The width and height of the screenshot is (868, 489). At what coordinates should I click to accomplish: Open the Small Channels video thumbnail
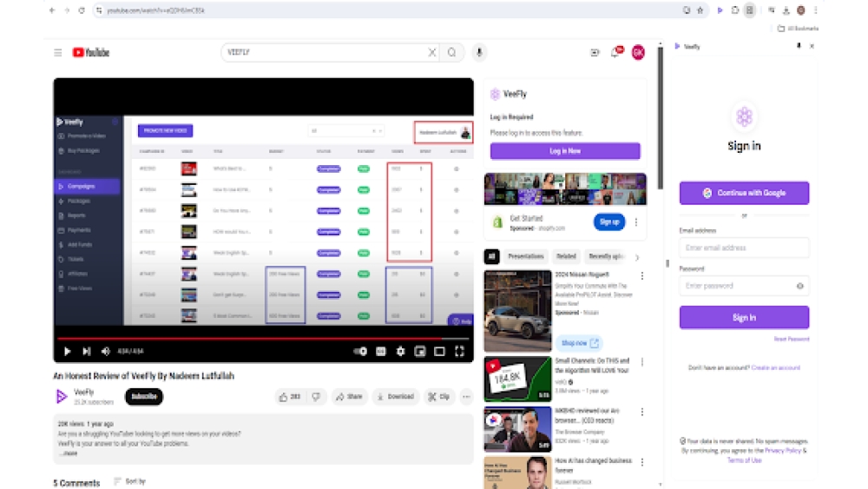[x=517, y=380]
